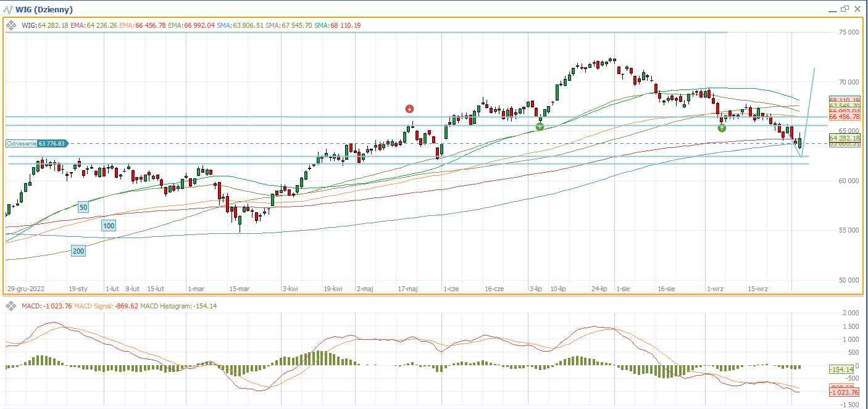Select the 100 moving average label
The height and width of the screenshot is (409, 868).
109,226
